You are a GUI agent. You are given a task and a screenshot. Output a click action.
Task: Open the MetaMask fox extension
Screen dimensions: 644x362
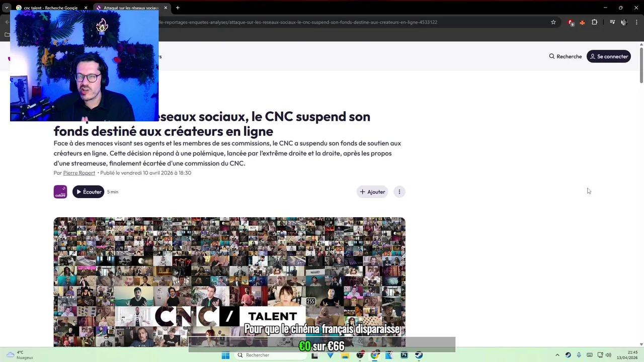point(582,22)
